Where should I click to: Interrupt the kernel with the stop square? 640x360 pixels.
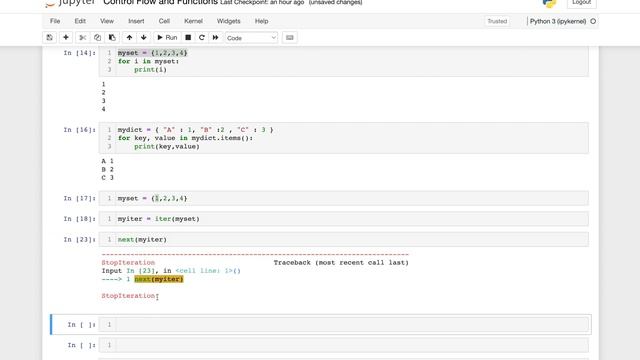(188, 38)
